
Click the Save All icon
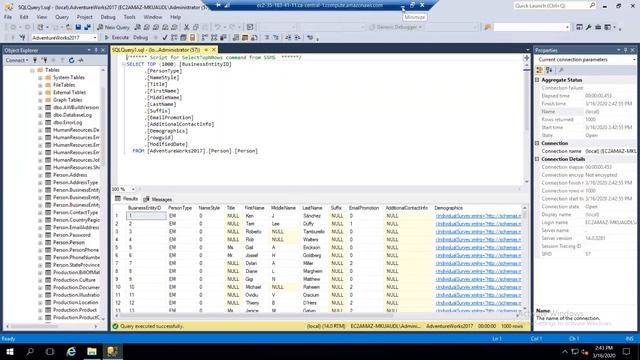(x=87, y=27)
